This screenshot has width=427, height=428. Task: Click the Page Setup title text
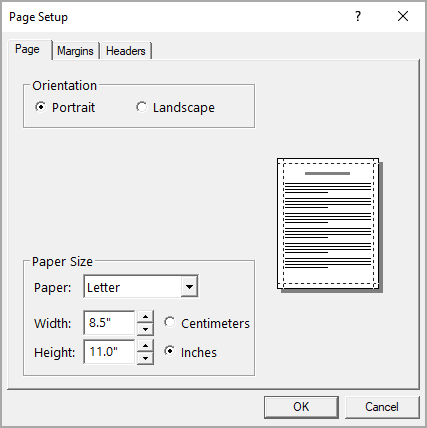click(x=38, y=17)
